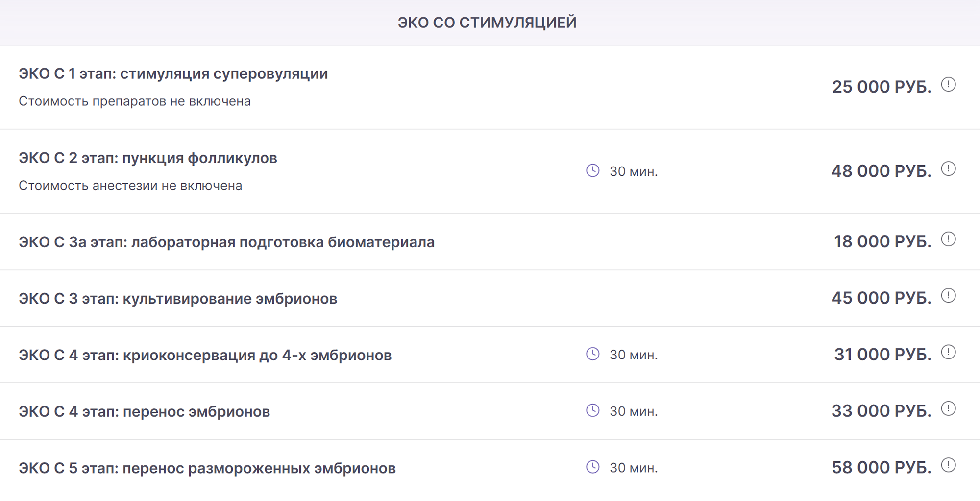Click '30 мин.' in криоконсервация row
This screenshot has height=501, width=980.
click(634, 355)
